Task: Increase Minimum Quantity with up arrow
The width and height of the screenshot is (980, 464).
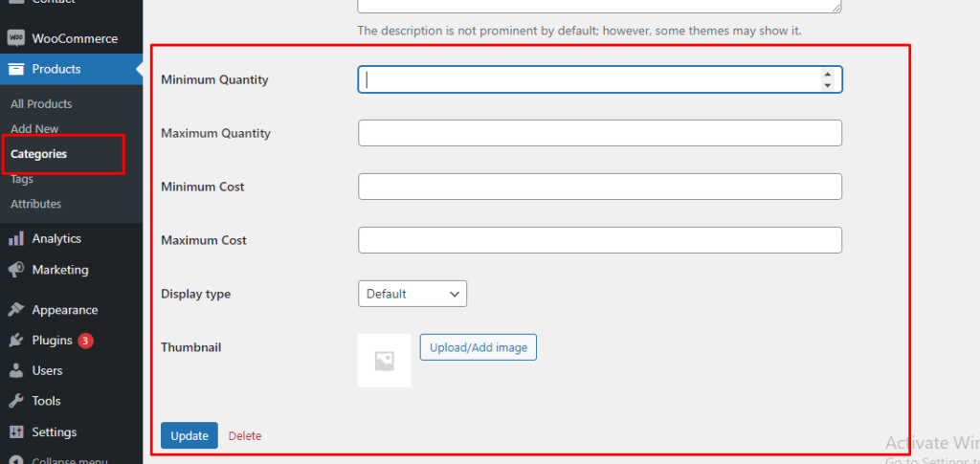Action: pyautogui.click(x=828, y=75)
